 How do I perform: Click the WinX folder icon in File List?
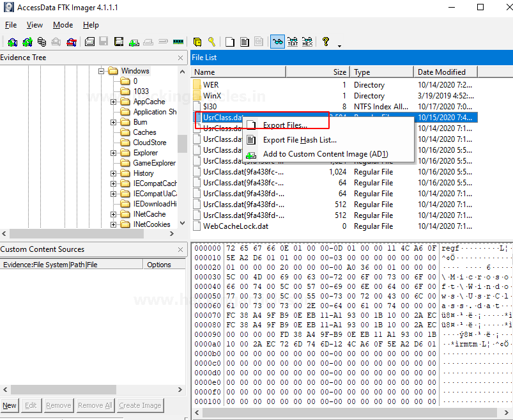click(197, 96)
